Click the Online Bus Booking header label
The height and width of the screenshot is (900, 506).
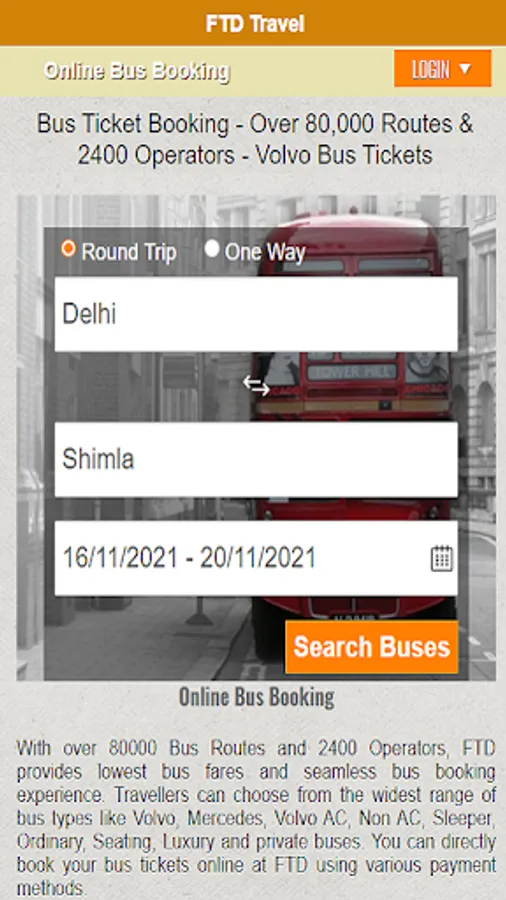[x=137, y=71]
